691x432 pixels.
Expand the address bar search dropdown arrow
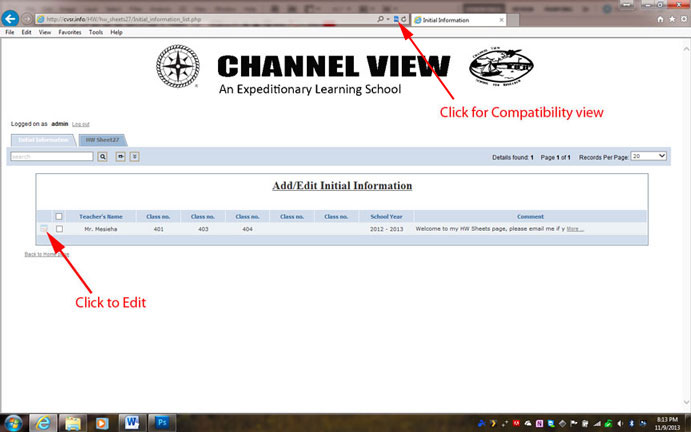click(x=388, y=19)
